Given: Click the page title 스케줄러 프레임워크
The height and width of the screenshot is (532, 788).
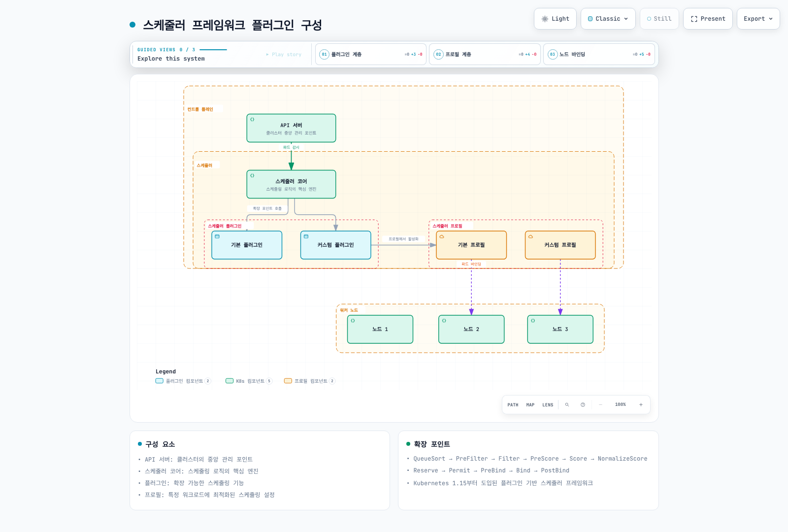Looking at the screenshot, I should pyautogui.click(x=232, y=25).
